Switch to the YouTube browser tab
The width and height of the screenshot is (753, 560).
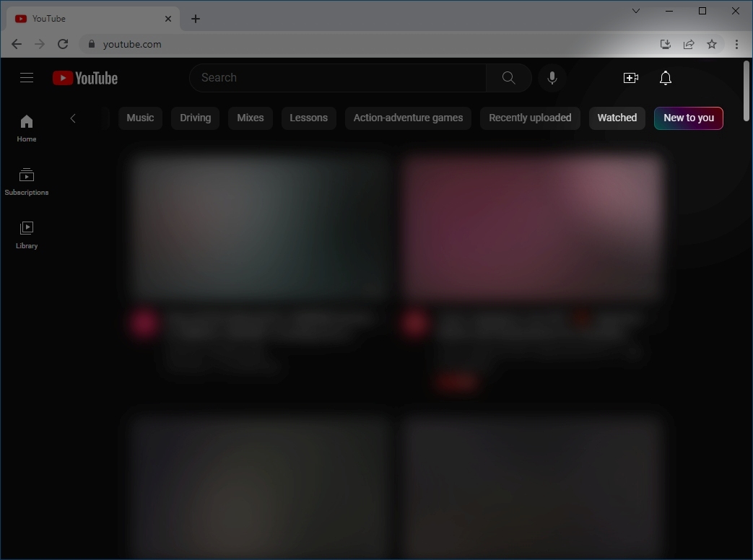click(87, 18)
